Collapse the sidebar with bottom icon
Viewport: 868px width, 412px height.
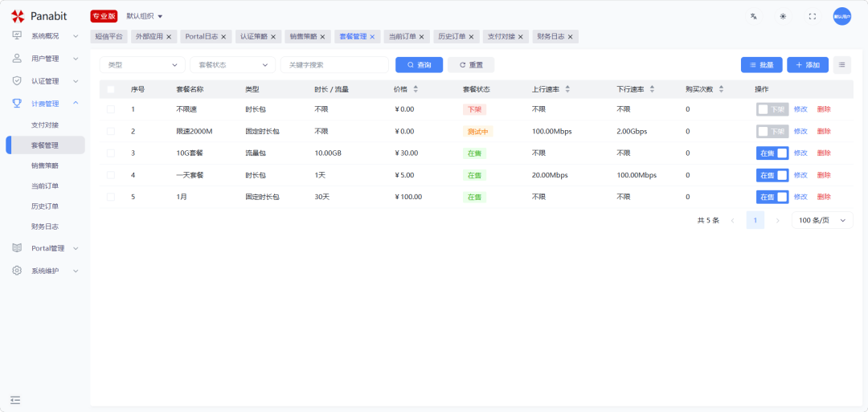(x=15, y=399)
